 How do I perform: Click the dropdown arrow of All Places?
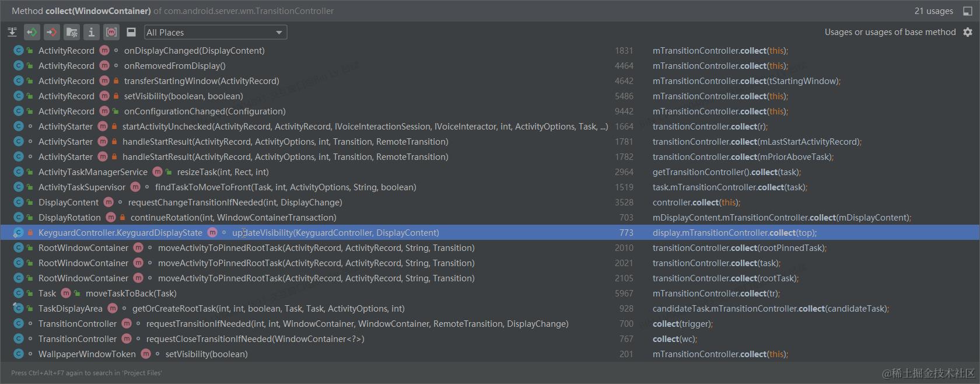(279, 33)
